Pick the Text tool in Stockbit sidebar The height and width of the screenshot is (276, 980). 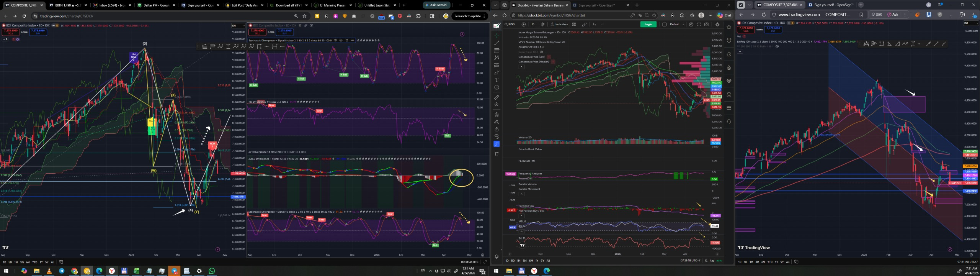tap(497, 80)
